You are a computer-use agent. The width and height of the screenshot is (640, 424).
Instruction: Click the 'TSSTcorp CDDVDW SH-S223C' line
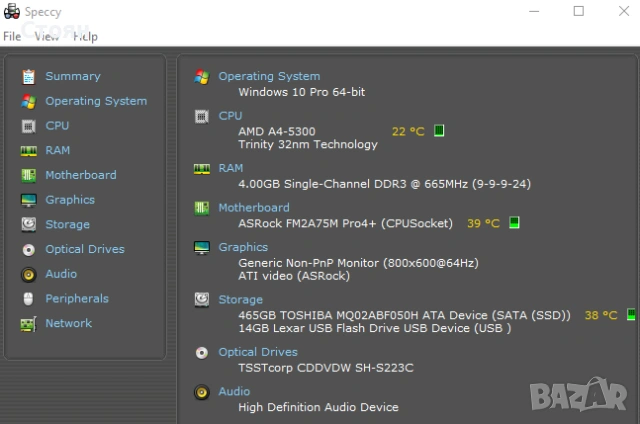(326, 368)
